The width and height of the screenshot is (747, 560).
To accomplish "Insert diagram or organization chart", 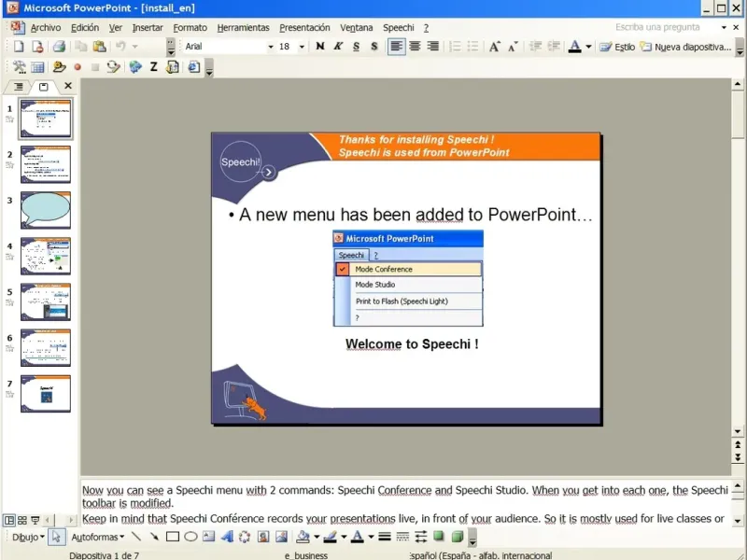I will [x=245, y=537].
